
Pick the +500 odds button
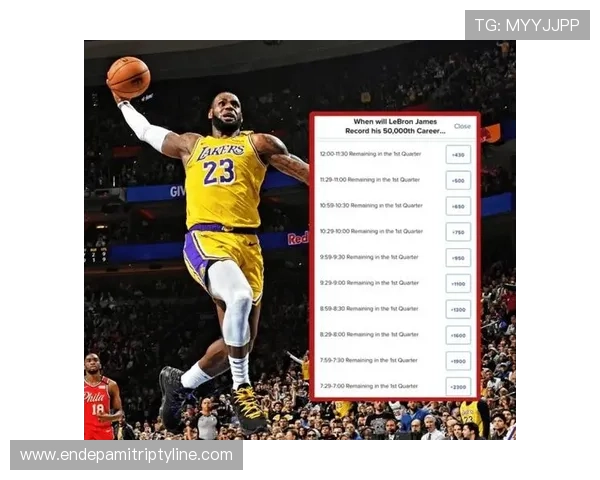click(x=458, y=181)
